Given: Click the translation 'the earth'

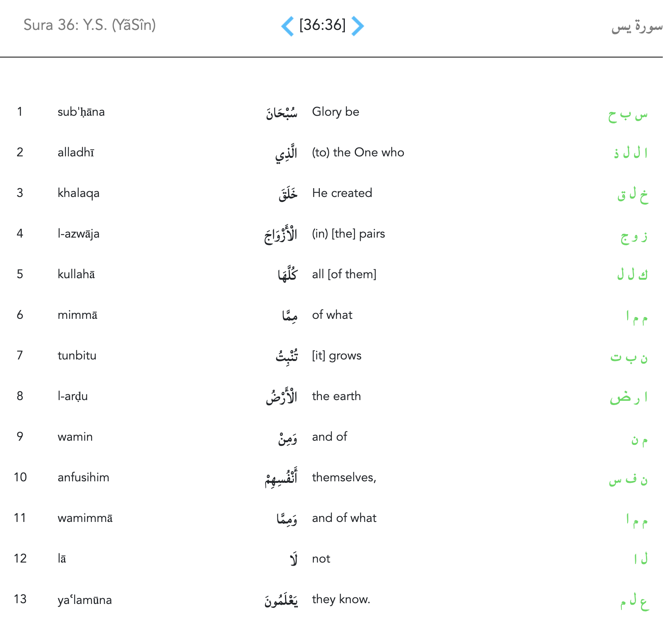Looking at the screenshot, I should [336, 396].
